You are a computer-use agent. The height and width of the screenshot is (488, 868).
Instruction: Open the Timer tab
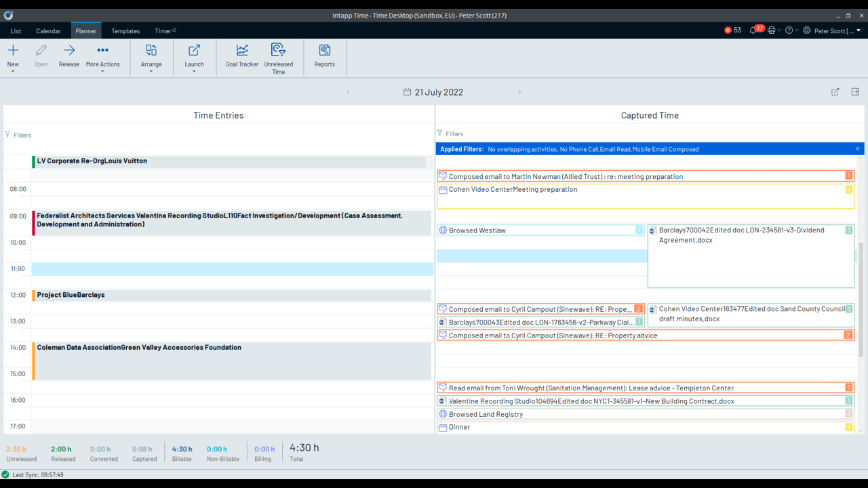pyautogui.click(x=165, y=30)
